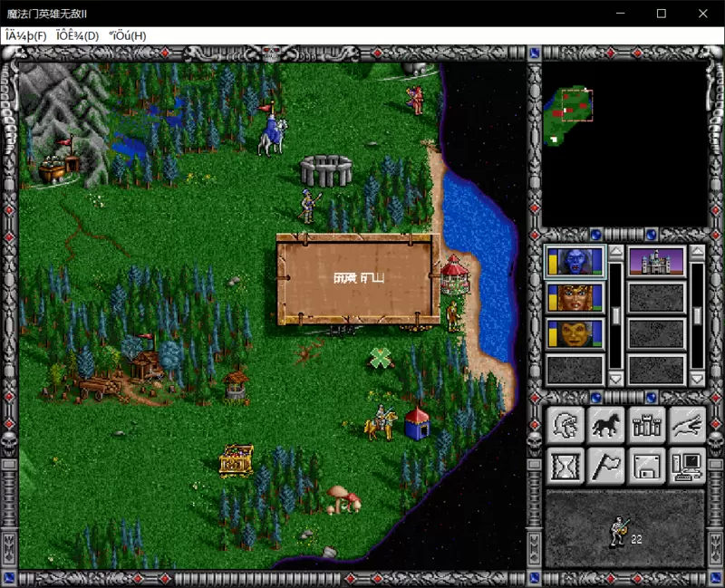The width and height of the screenshot is (725, 588).
Task: Click the stonehenge circle on the map
Action: 326,170
